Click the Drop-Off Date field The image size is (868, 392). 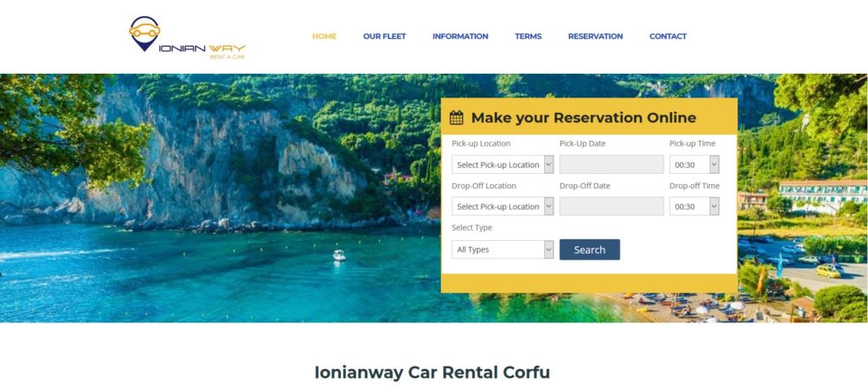(x=611, y=206)
